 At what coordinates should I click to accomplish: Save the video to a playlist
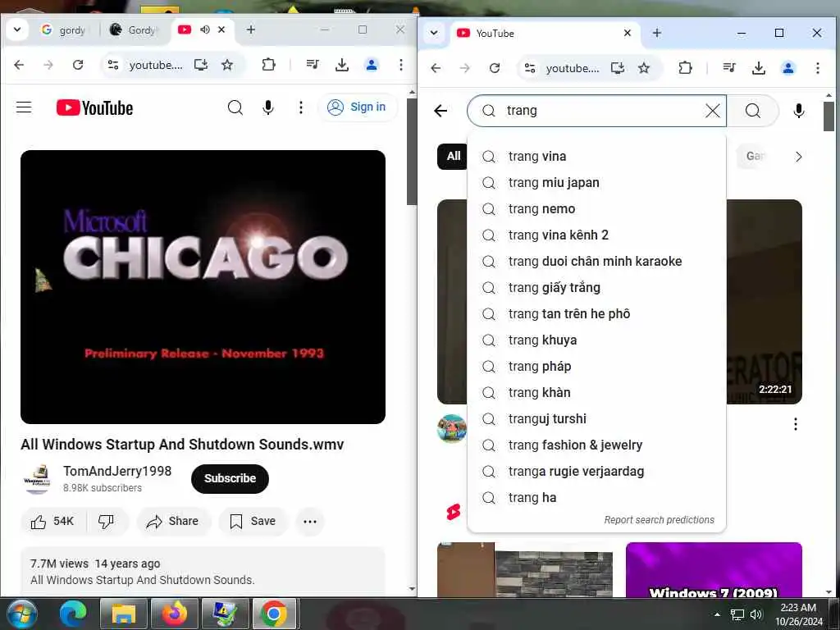(x=253, y=521)
